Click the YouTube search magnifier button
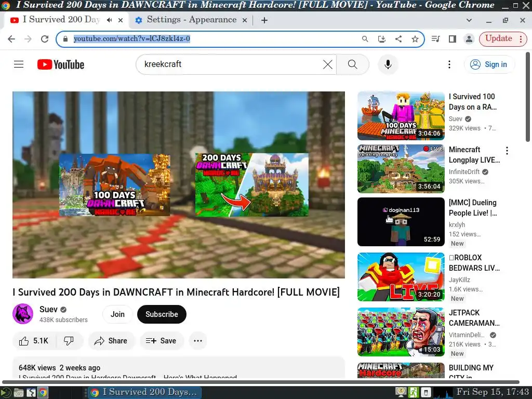Image resolution: width=532 pixels, height=399 pixels. pyautogui.click(x=353, y=64)
